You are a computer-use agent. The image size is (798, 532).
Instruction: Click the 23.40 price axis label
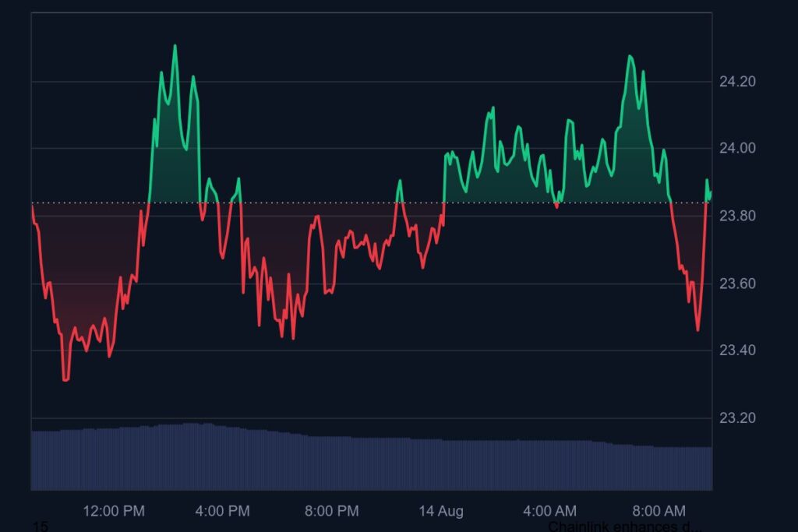click(737, 350)
